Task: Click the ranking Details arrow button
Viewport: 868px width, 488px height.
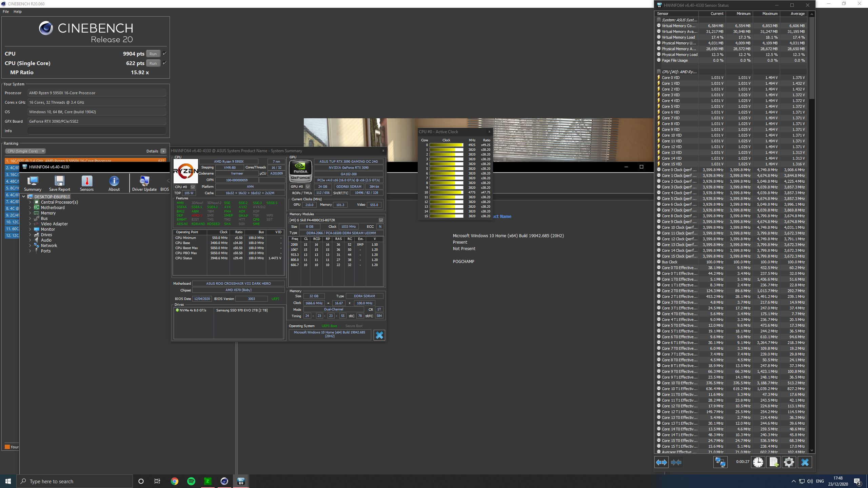Action: (163, 151)
